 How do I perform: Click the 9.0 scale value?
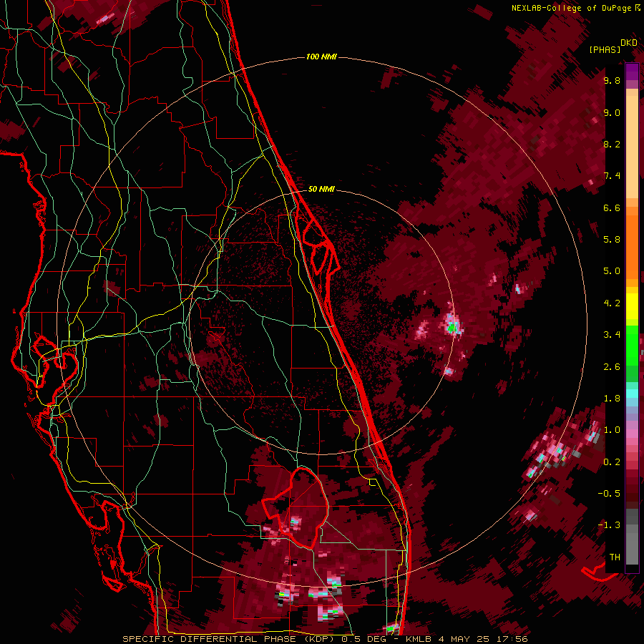(x=612, y=112)
